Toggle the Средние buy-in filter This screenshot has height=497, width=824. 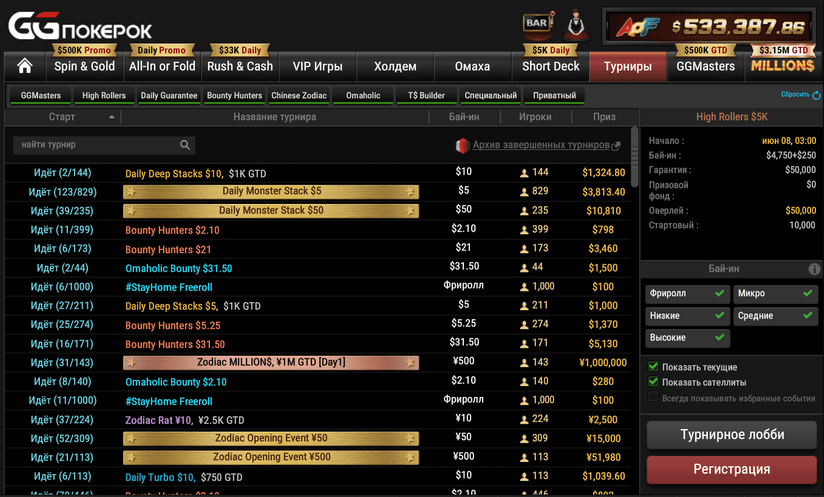775,316
